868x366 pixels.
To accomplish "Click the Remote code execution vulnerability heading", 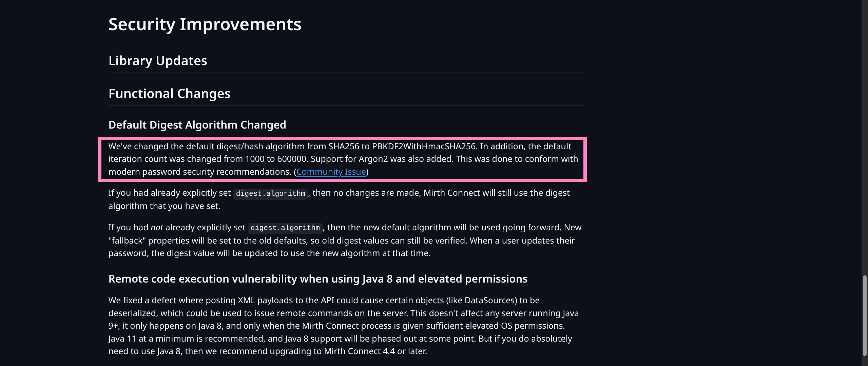I will tap(318, 279).
